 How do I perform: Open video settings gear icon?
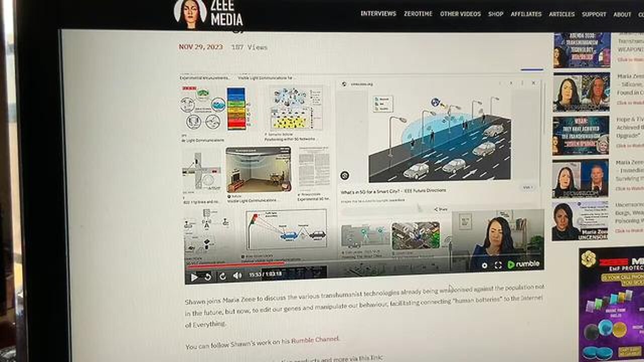485,265
